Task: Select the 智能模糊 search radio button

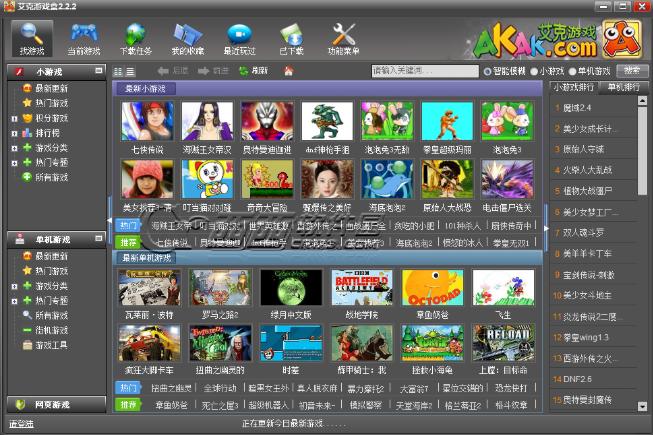Action: pyautogui.click(x=487, y=72)
